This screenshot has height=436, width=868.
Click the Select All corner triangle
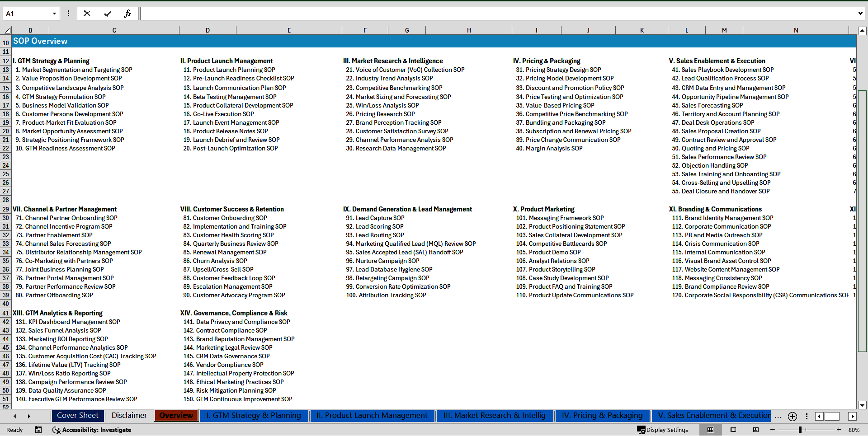click(x=7, y=31)
